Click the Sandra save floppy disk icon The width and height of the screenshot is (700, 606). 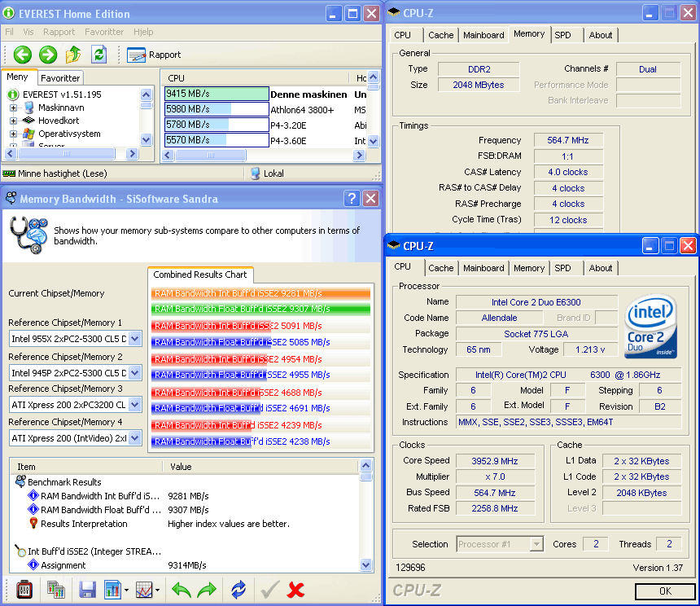tap(88, 590)
